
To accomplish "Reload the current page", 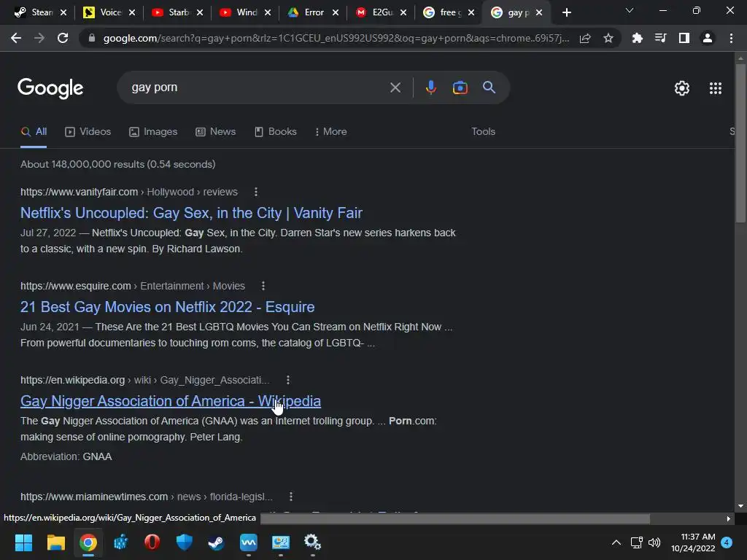I will pos(63,38).
